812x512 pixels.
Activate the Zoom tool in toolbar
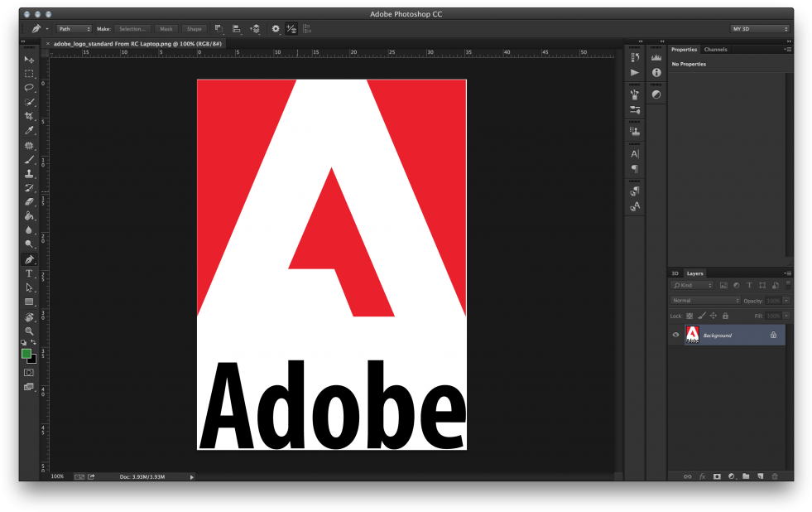pos(29,331)
